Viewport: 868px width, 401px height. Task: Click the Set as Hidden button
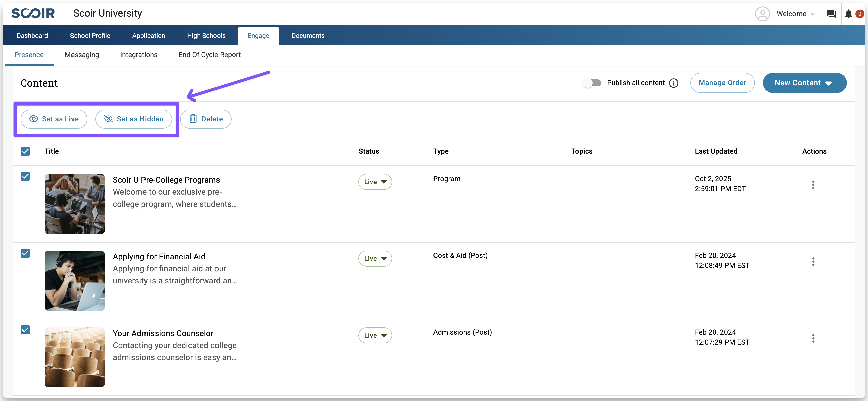[133, 119]
